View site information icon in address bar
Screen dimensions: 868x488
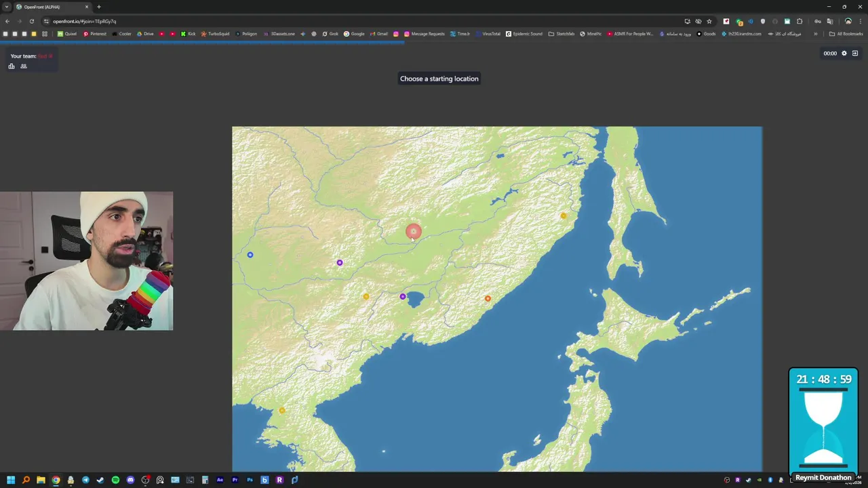47,21
